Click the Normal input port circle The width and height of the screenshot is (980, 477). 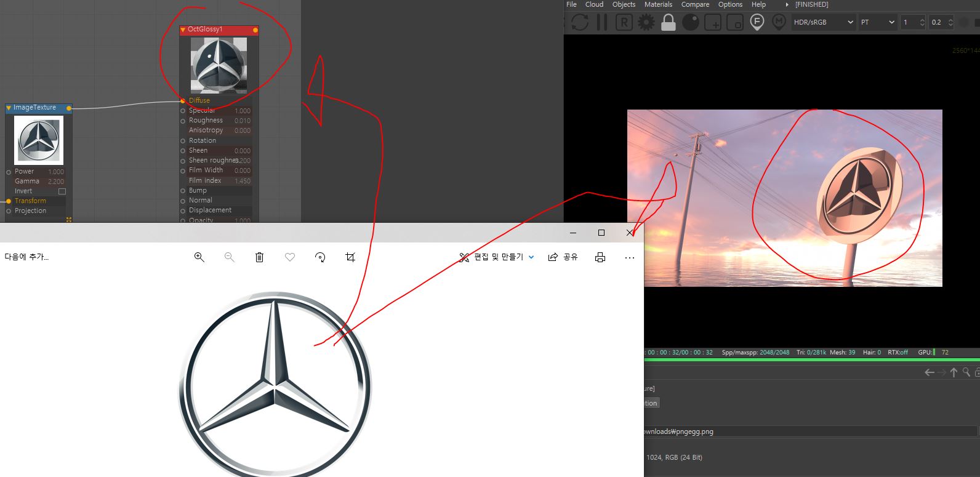183,201
